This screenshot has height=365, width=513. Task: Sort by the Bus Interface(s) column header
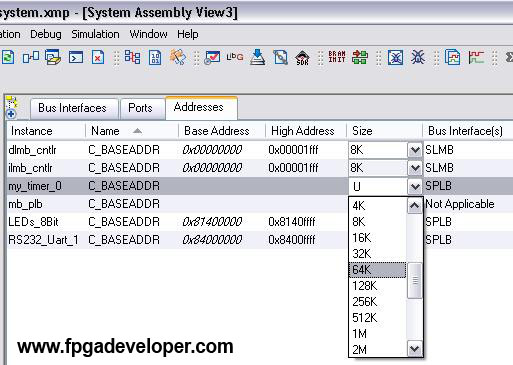click(468, 131)
